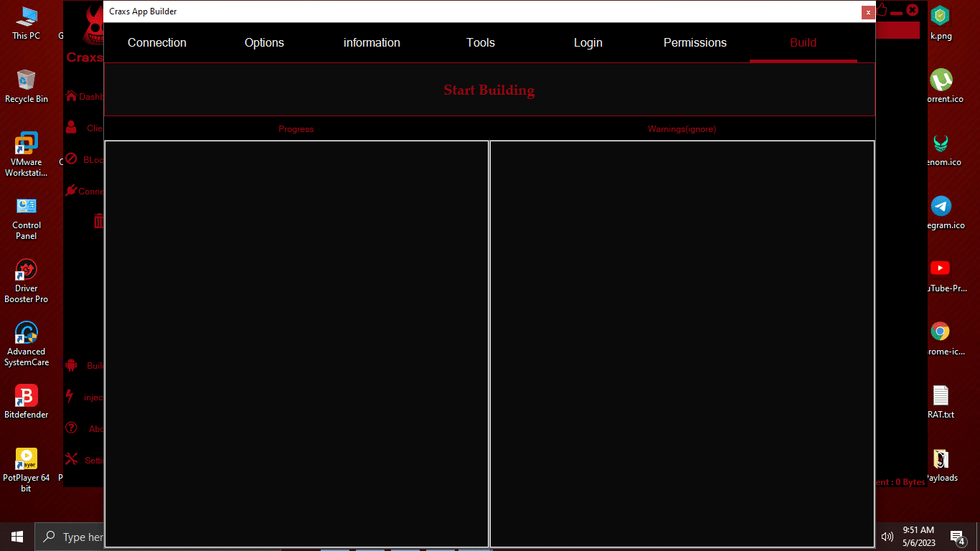The width and height of the screenshot is (980, 551).
Task: Open the Login tab
Action: (x=588, y=42)
